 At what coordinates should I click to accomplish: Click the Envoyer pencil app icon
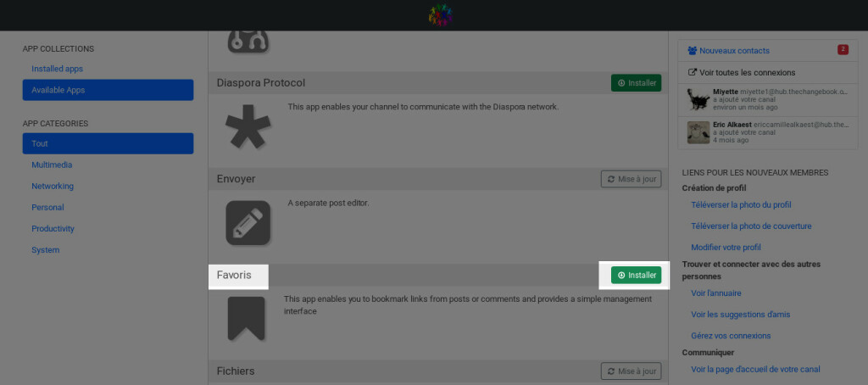click(x=248, y=223)
